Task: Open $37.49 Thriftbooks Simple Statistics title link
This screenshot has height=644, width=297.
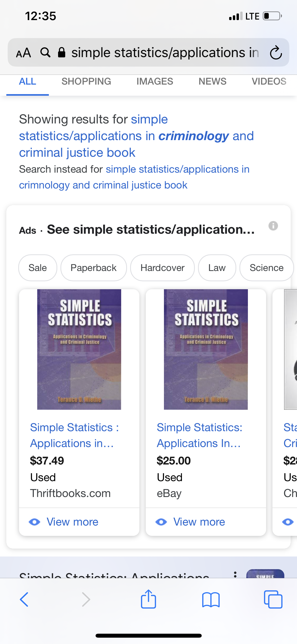Action: click(x=74, y=435)
